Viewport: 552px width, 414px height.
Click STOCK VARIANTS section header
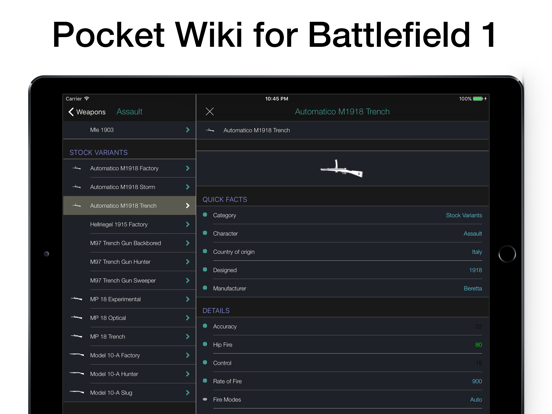[x=98, y=152]
